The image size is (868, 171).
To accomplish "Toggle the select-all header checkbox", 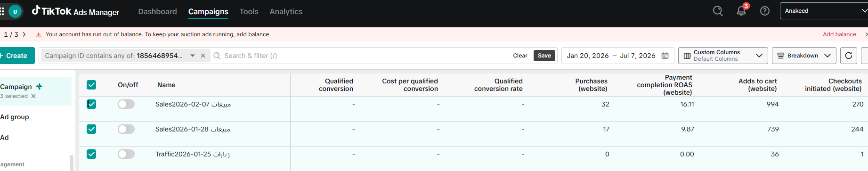I will pyautogui.click(x=91, y=85).
